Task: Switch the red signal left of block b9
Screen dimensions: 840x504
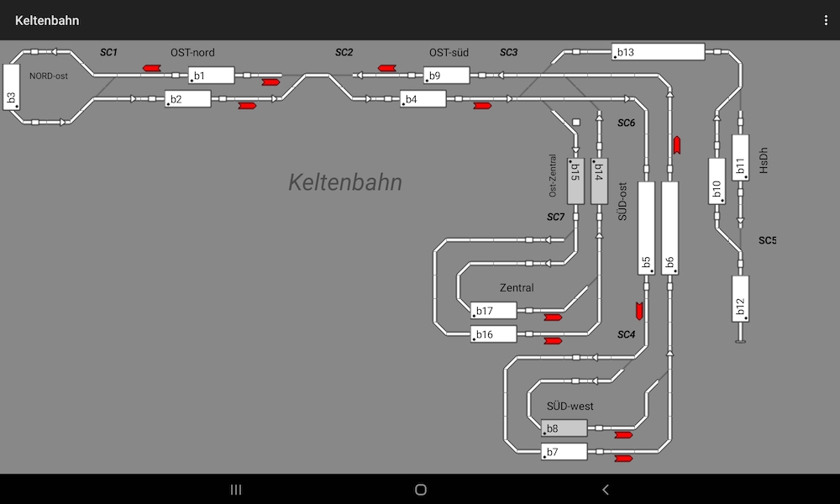Action: [x=387, y=67]
